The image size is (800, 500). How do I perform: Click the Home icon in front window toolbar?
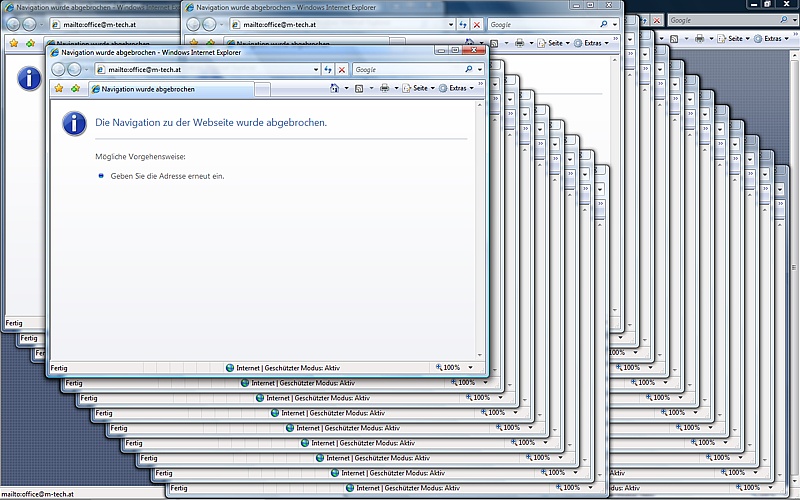[x=334, y=88]
